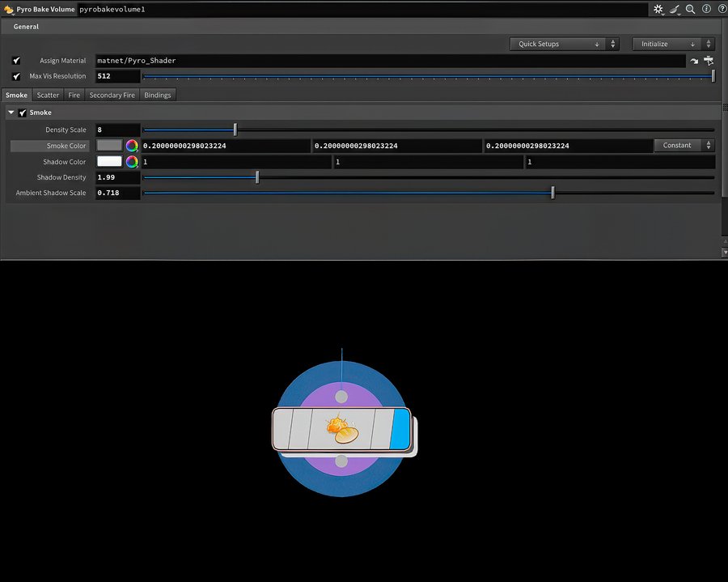Open the material node chooser icon

pos(709,61)
